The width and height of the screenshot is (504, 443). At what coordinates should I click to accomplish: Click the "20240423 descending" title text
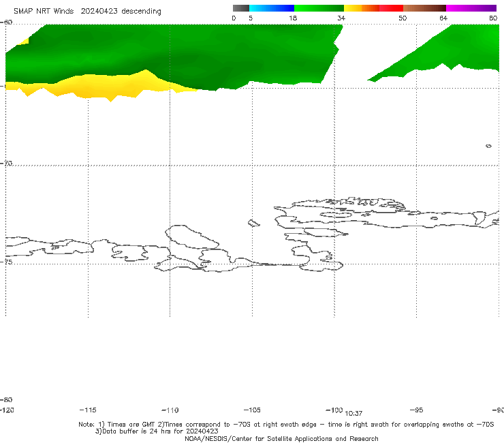click(x=121, y=12)
